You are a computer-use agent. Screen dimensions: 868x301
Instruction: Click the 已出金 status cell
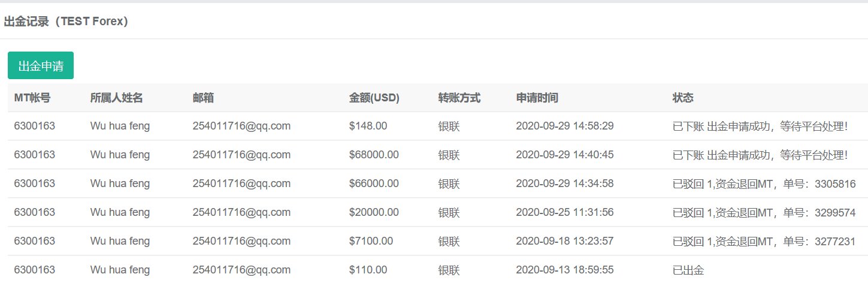click(x=688, y=270)
